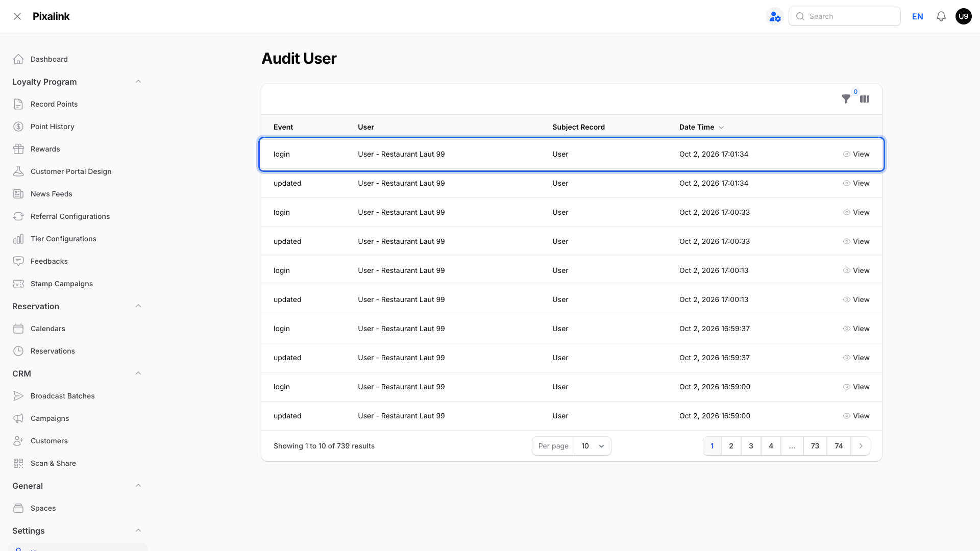Go to page 3 of results
The height and width of the screenshot is (551, 980).
click(751, 446)
